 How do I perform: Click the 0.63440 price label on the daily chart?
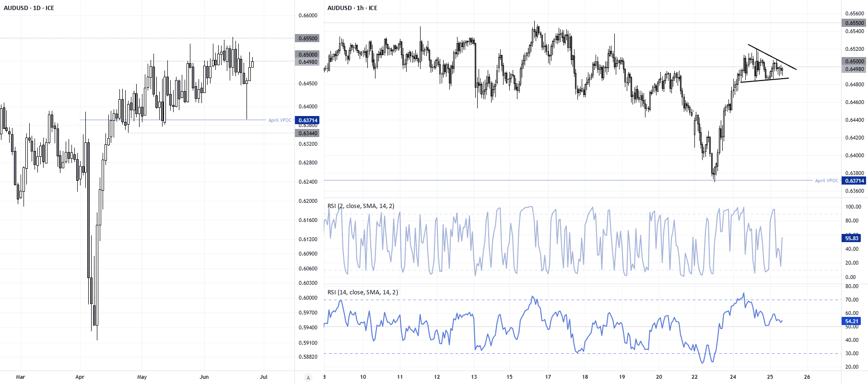(x=308, y=133)
